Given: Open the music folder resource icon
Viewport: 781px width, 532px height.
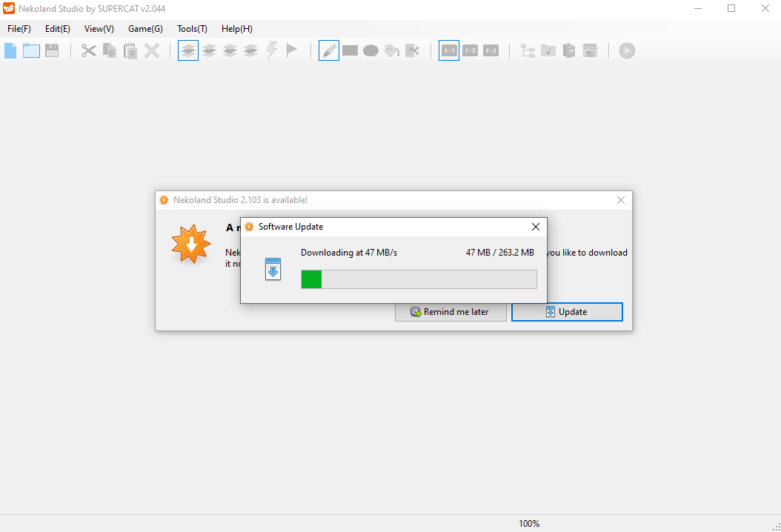Looking at the screenshot, I should coord(548,50).
